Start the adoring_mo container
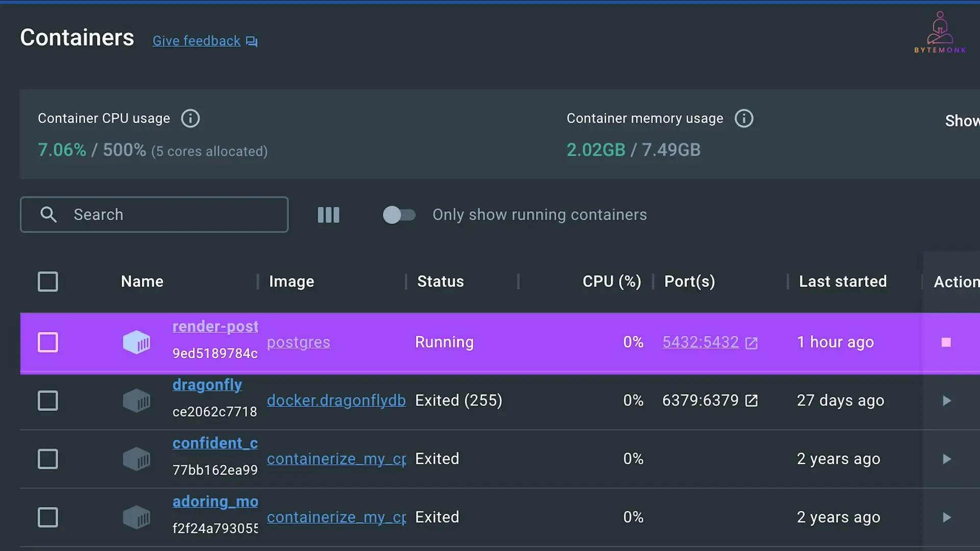This screenshot has height=551, width=980. click(x=947, y=517)
